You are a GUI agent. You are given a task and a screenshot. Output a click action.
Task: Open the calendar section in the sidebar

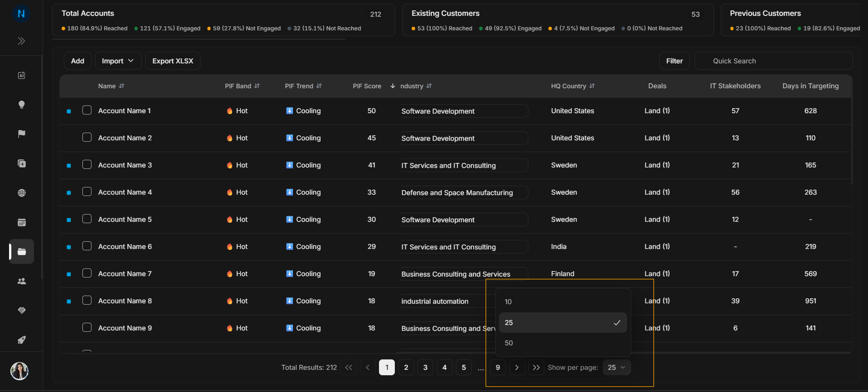coord(21,222)
